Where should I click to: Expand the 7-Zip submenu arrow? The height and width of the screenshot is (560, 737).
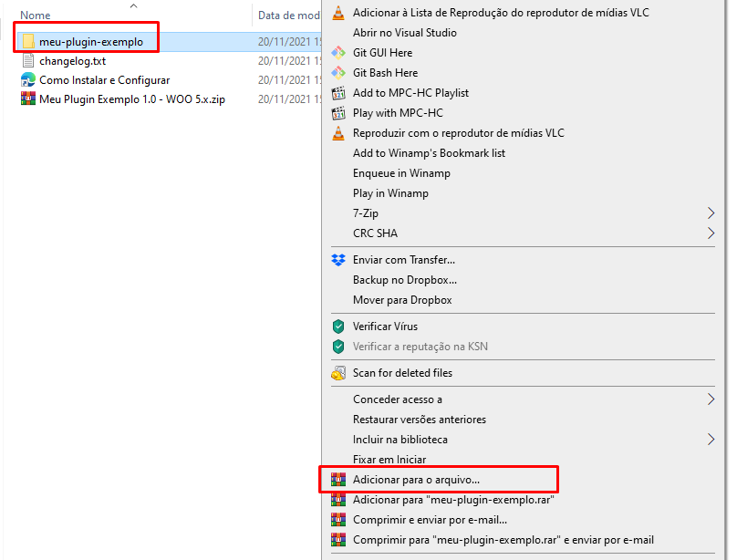pos(711,213)
